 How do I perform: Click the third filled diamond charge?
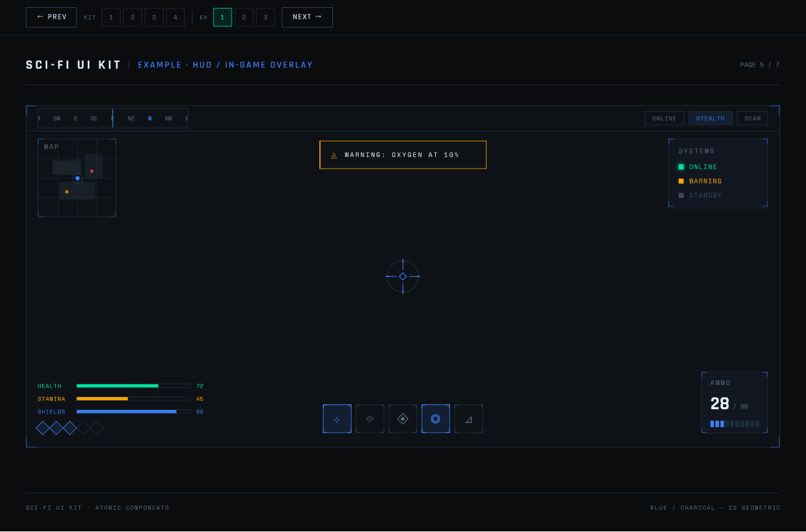70,428
